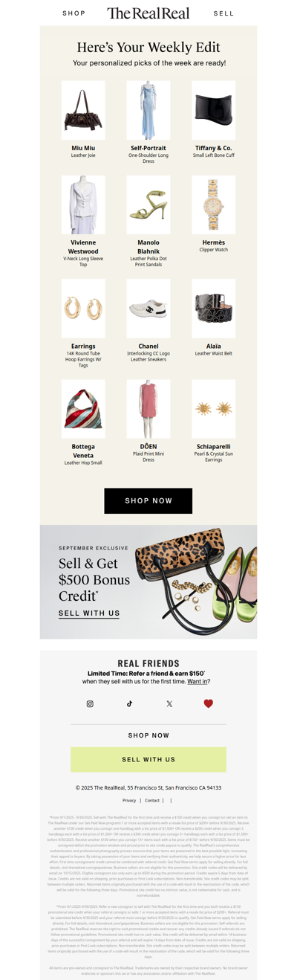
Task: Click the black SHOP NOW button
Action: point(148,501)
